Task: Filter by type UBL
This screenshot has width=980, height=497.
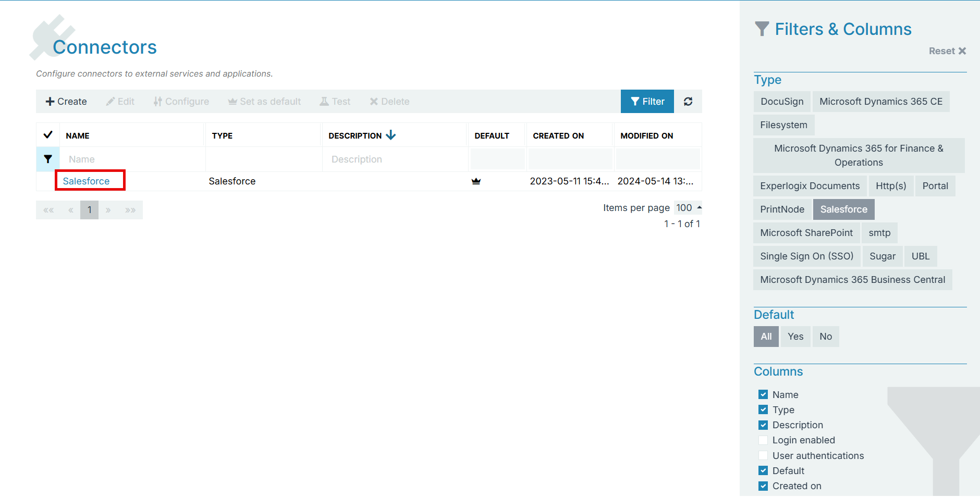Action: pyautogui.click(x=921, y=256)
